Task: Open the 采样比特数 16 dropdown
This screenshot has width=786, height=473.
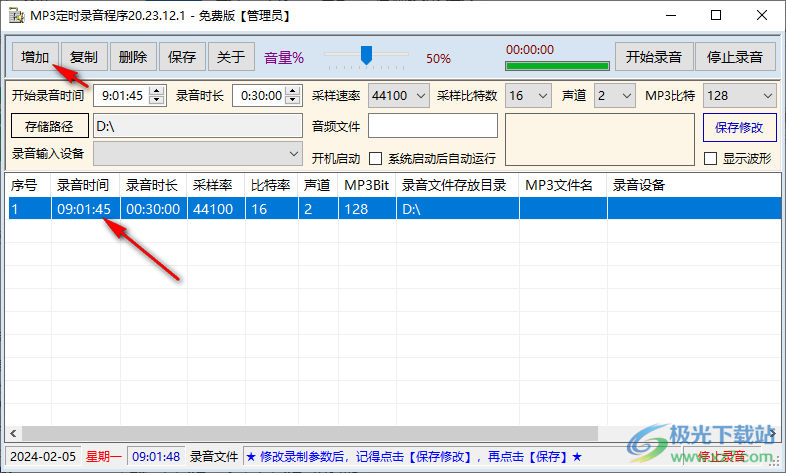Action: click(x=528, y=95)
